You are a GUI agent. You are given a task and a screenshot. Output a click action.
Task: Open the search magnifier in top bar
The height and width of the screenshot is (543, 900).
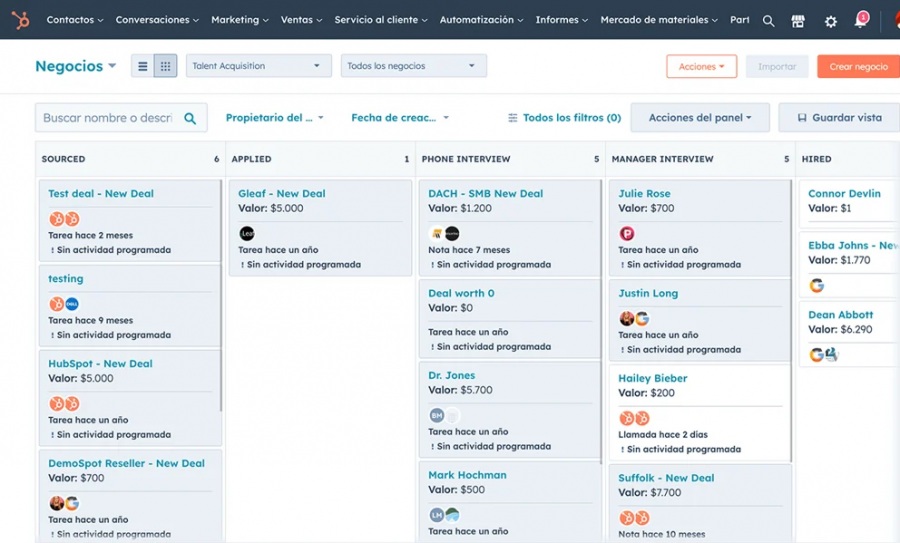[x=768, y=21]
